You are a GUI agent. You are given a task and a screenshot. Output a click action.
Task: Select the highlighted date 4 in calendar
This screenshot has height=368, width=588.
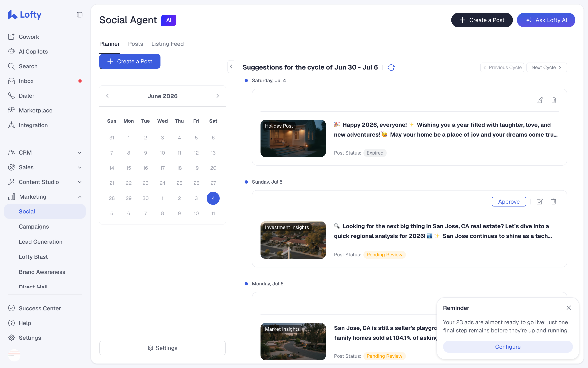(x=213, y=198)
